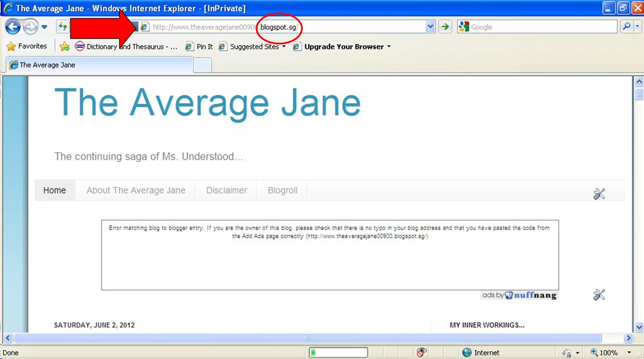Click the blog tagline about Ms. Understood

[x=149, y=156]
